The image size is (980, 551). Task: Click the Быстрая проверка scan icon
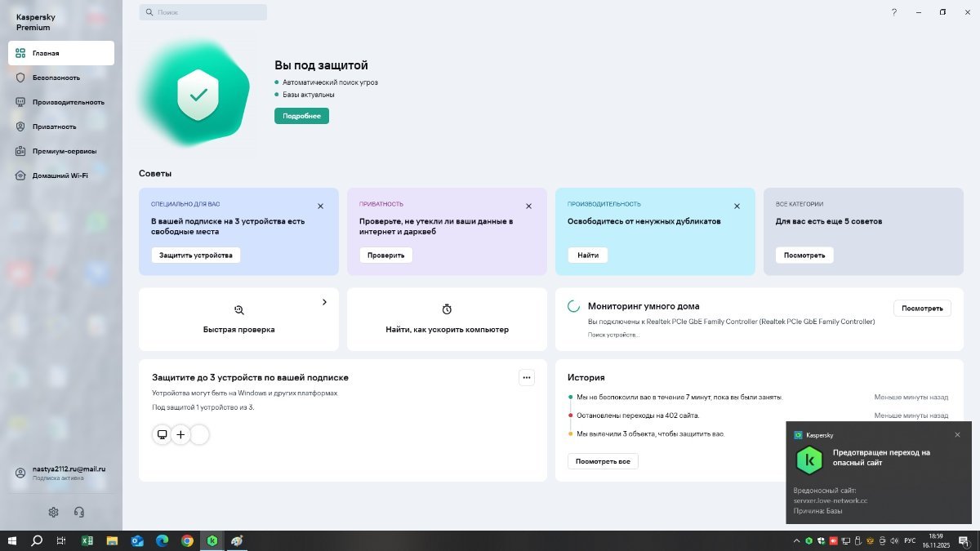pos(238,309)
